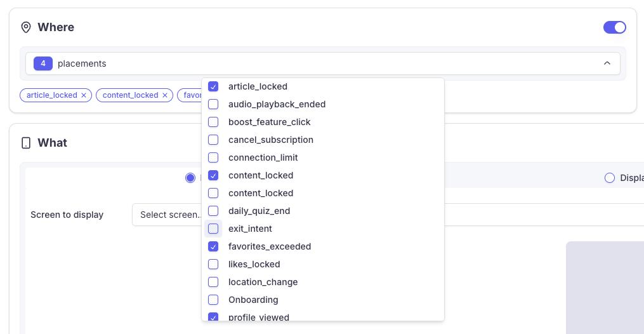Uncheck the article_locked checkbox
Image resolution: width=644 pixels, height=334 pixels.
[213, 87]
